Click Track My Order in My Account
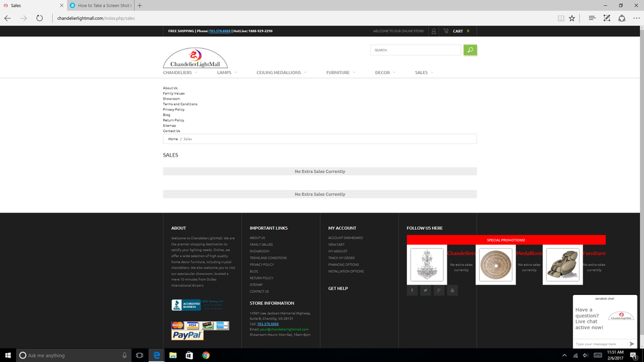Screen dimensions: 644x362 tap(341, 258)
